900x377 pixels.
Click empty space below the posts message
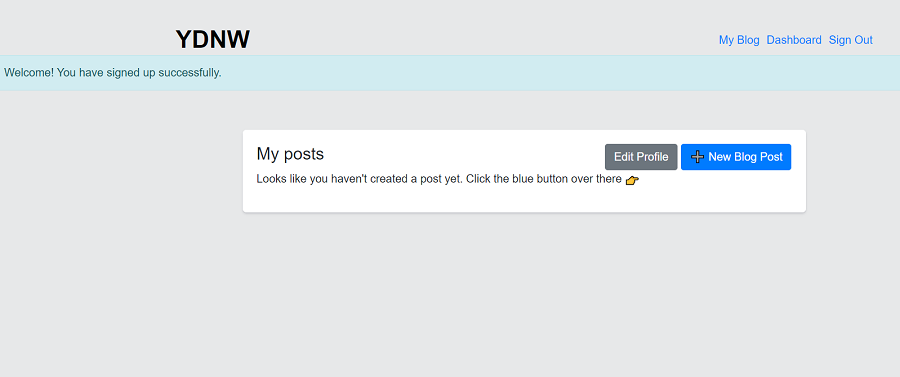tap(524, 199)
